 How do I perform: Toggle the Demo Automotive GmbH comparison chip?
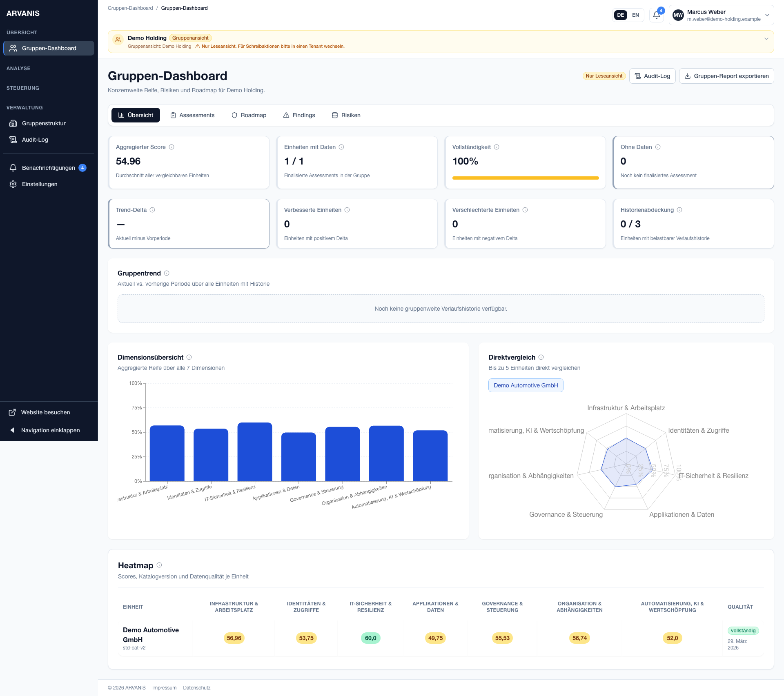point(526,385)
